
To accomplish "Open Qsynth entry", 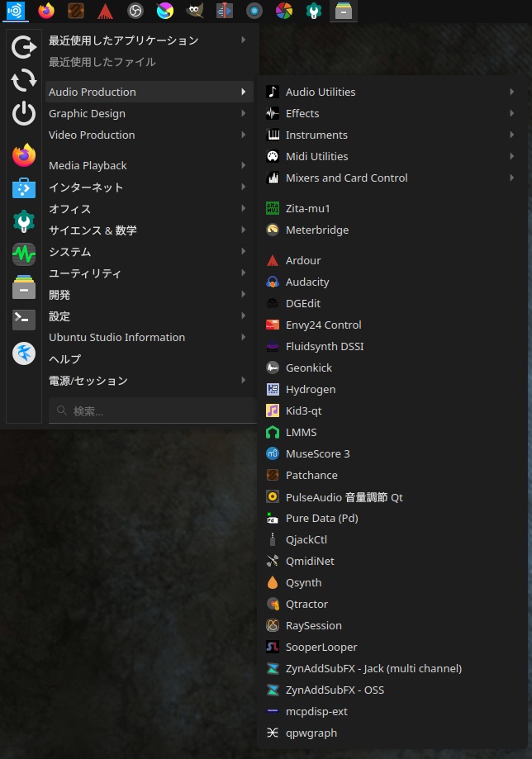I will [x=392, y=583].
